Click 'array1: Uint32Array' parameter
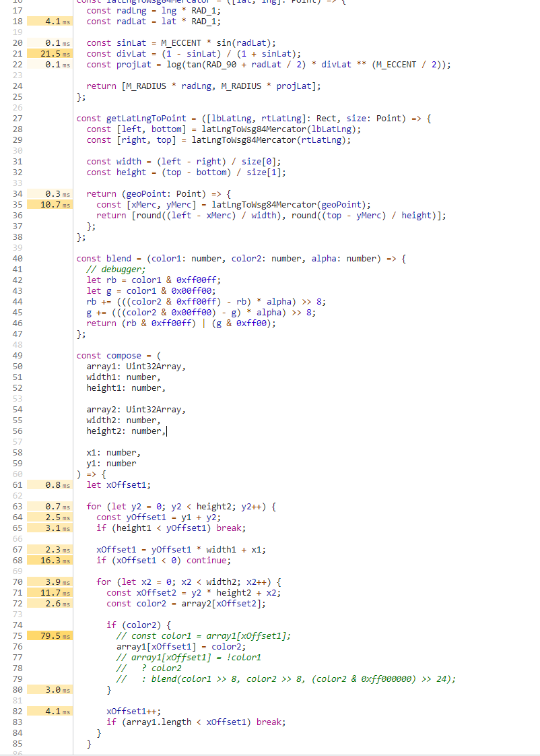Viewport: 540px width, 756px height. coord(134,367)
